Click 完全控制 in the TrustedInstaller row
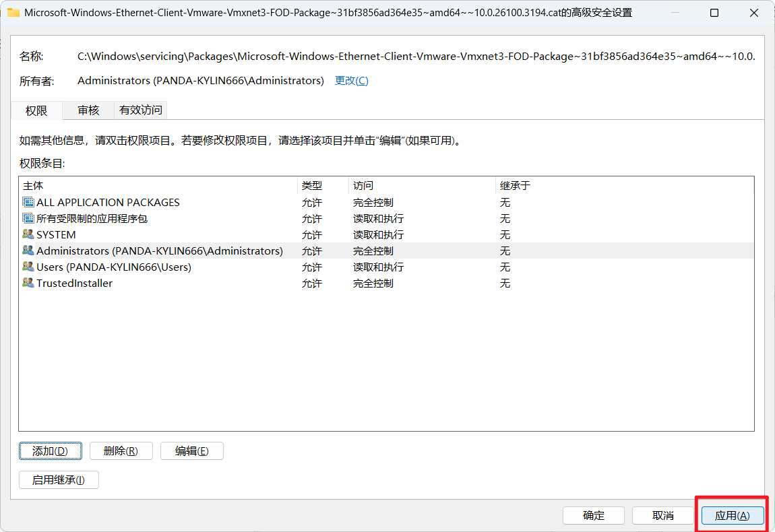 click(373, 284)
